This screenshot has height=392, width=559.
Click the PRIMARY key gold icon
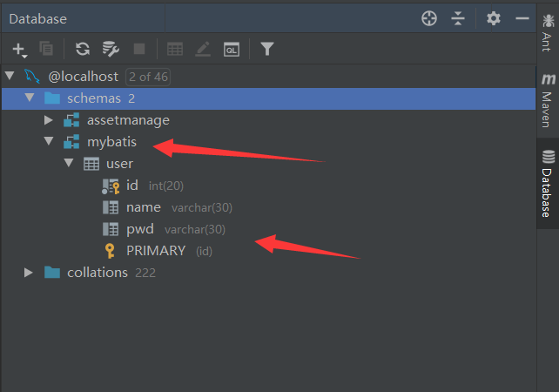pos(111,251)
